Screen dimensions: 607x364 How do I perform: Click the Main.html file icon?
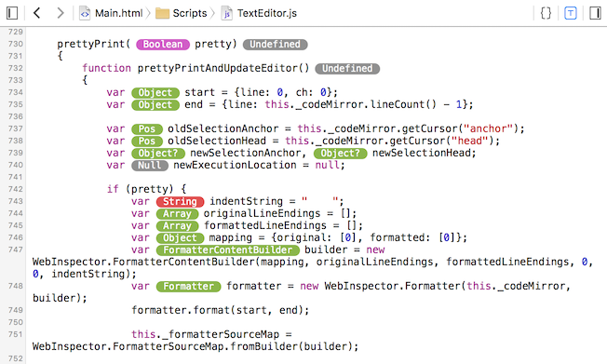tap(85, 14)
